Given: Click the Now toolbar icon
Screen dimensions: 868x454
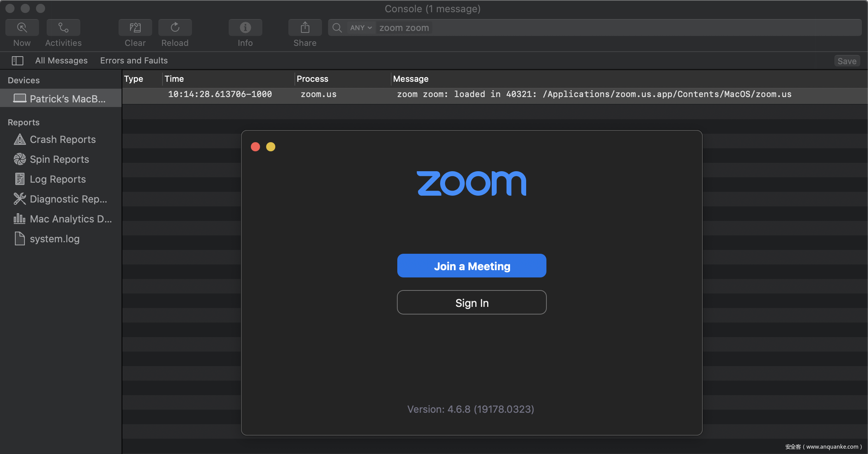Looking at the screenshot, I should [x=22, y=28].
